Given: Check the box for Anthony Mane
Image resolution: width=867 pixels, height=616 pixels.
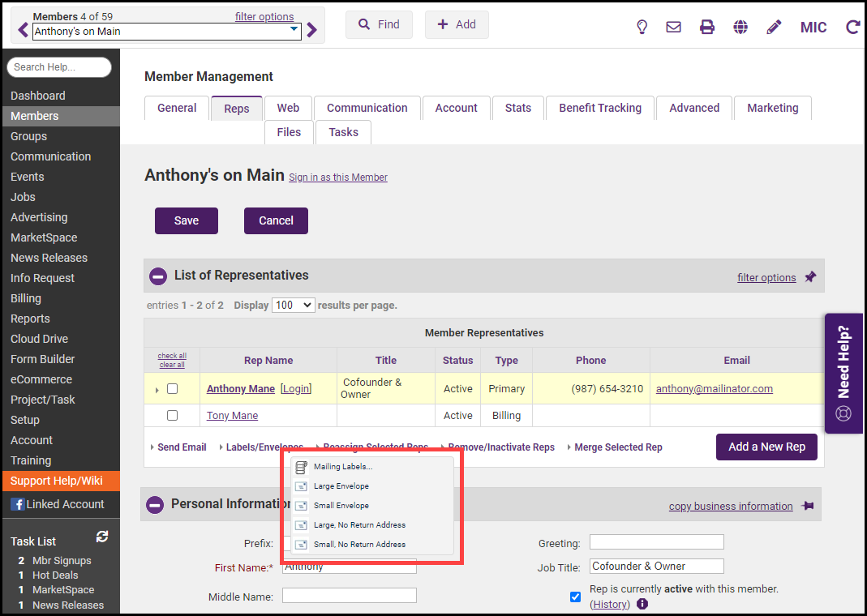Looking at the screenshot, I should point(172,389).
